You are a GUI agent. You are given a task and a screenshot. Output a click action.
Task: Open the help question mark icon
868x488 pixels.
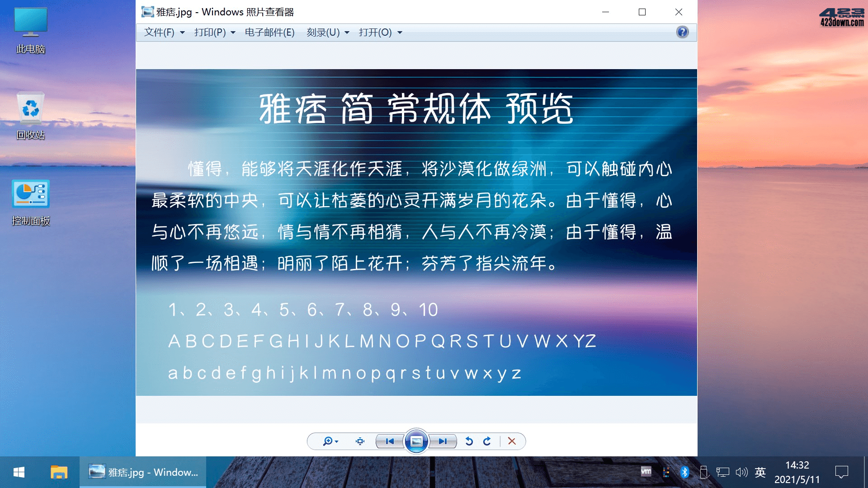click(682, 32)
